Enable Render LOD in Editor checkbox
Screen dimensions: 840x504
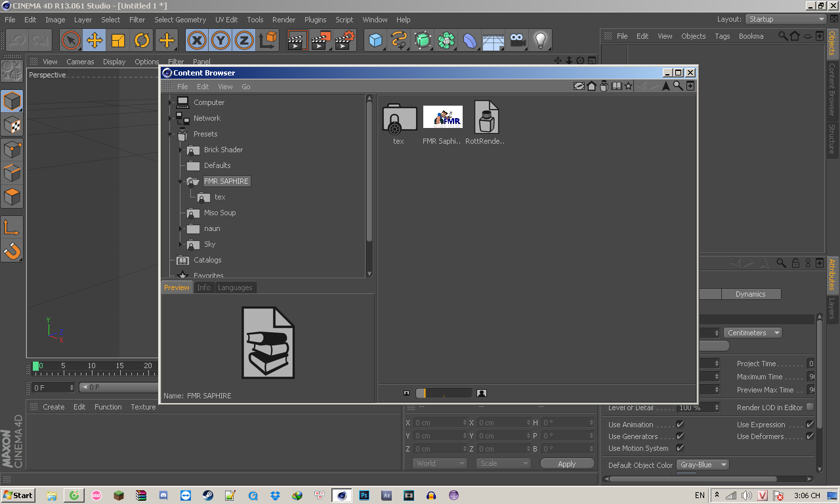(810, 407)
